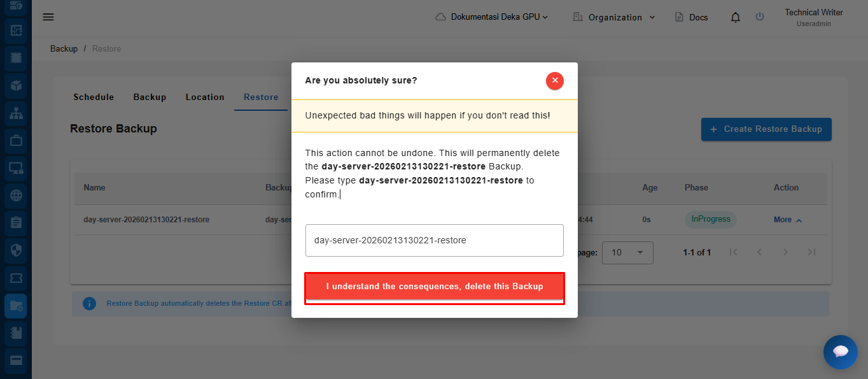
Task: Open the Docs link
Action: (x=692, y=17)
